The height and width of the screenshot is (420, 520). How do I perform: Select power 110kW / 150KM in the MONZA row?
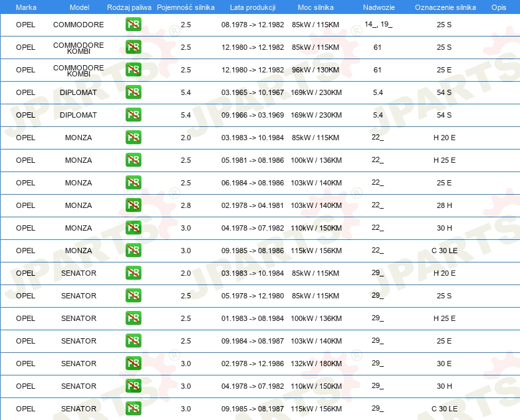coord(316,228)
